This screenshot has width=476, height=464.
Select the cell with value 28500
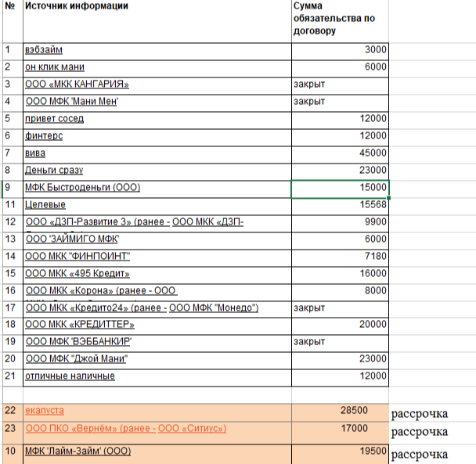pyautogui.click(x=340, y=412)
